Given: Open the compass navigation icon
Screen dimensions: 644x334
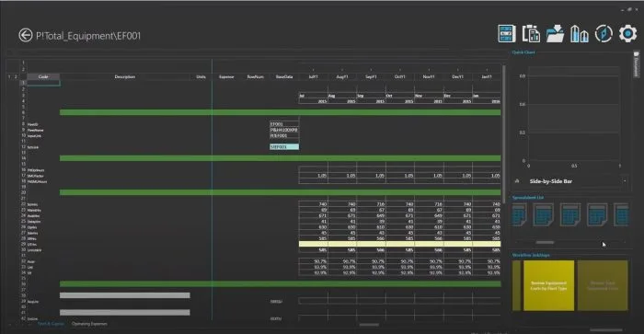Looking at the screenshot, I should (604, 34).
